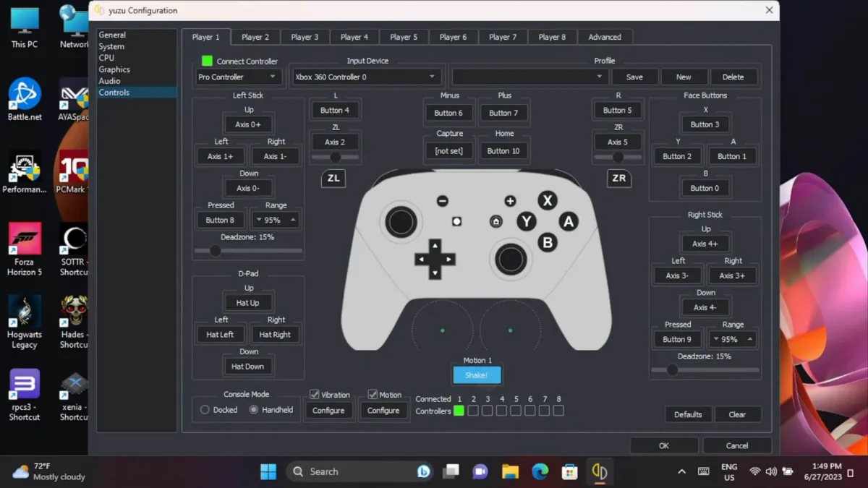Adjust the Left Stick deadzone slider
This screenshot has height=488, width=868.
[x=215, y=251]
